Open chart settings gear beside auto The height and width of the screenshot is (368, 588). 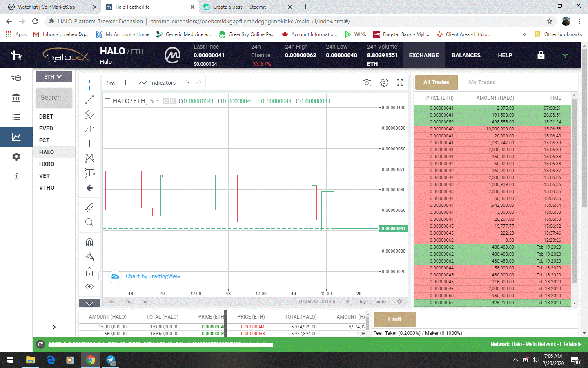coord(399,301)
